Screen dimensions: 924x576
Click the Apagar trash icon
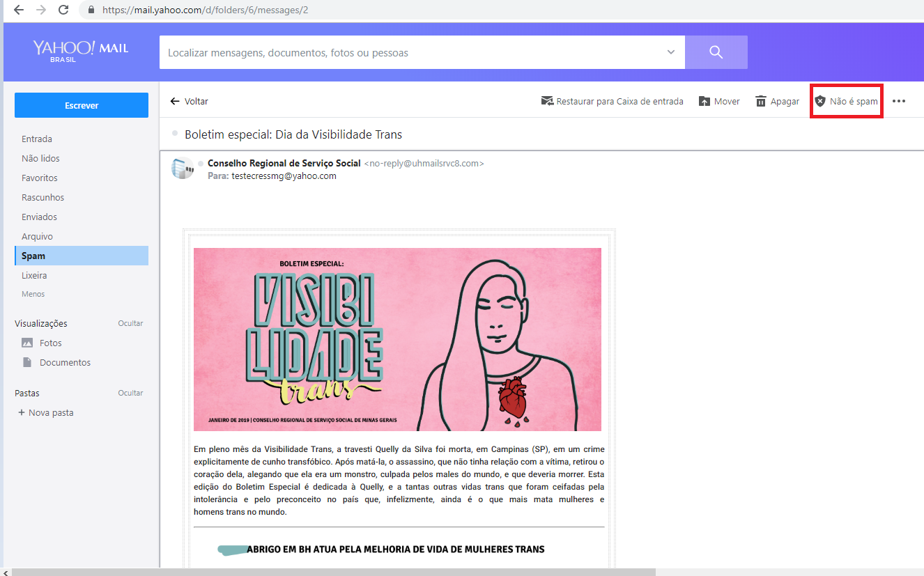coord(761,102)
